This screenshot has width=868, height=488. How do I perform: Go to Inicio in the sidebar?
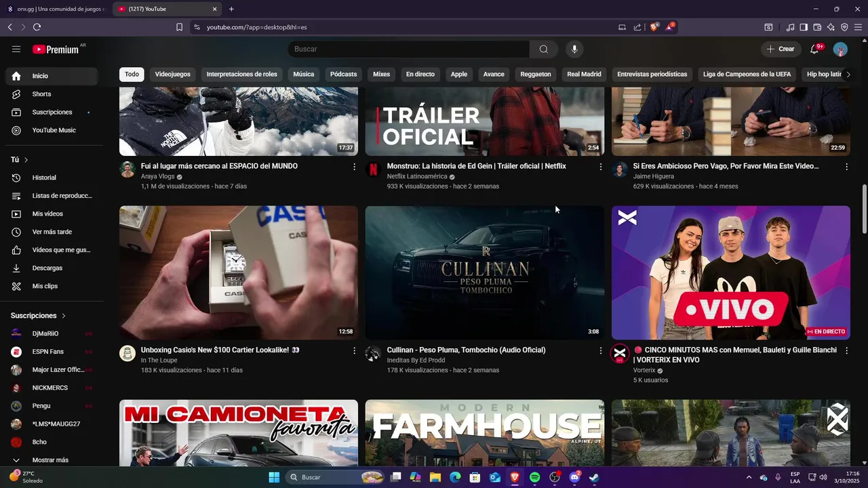[52, 76]
